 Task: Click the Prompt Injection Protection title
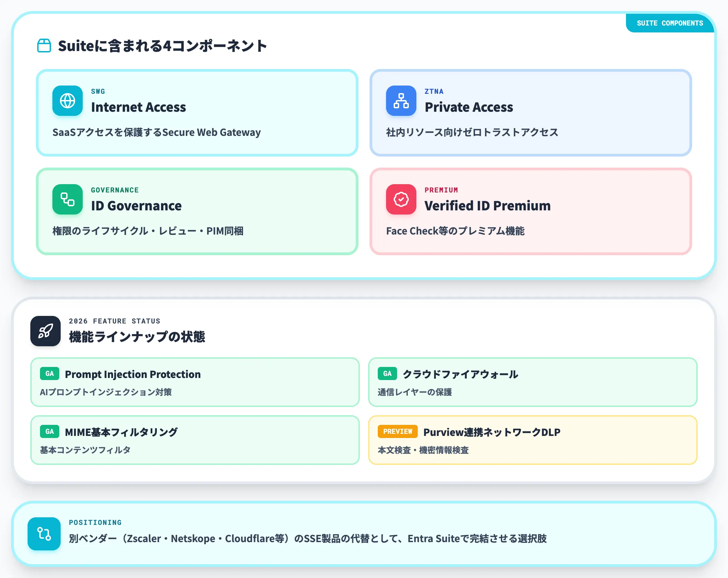pyautogui.click(x=133, y=374)
